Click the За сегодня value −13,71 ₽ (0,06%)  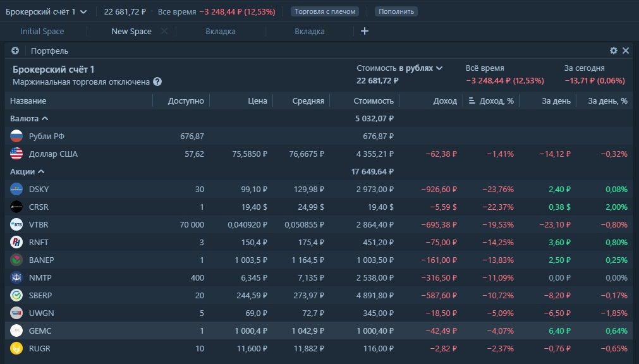[x=595, y=81]
